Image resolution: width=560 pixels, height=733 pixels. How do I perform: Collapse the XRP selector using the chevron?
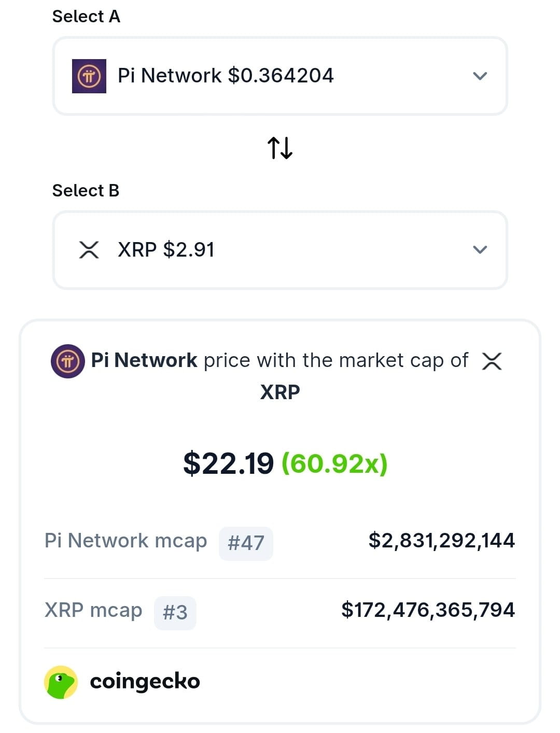(x=480, y=250)
